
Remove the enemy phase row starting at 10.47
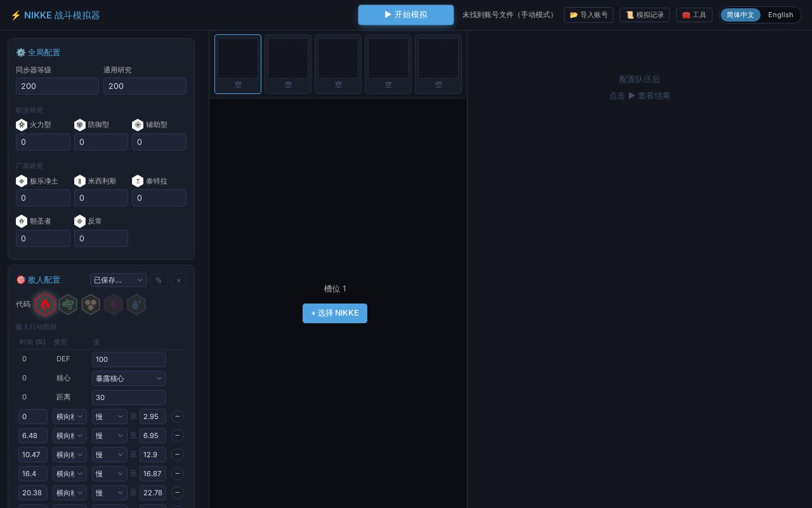click(178, 455)
